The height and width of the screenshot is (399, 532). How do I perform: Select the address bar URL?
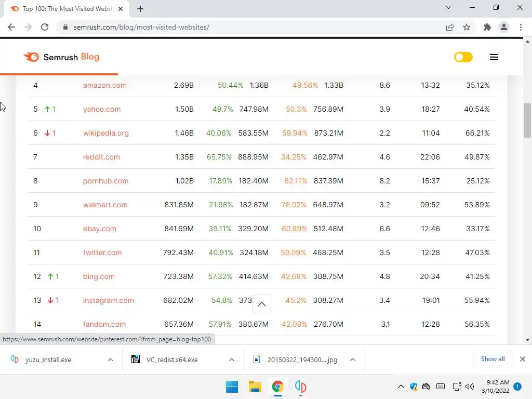(x=141, y=27)
